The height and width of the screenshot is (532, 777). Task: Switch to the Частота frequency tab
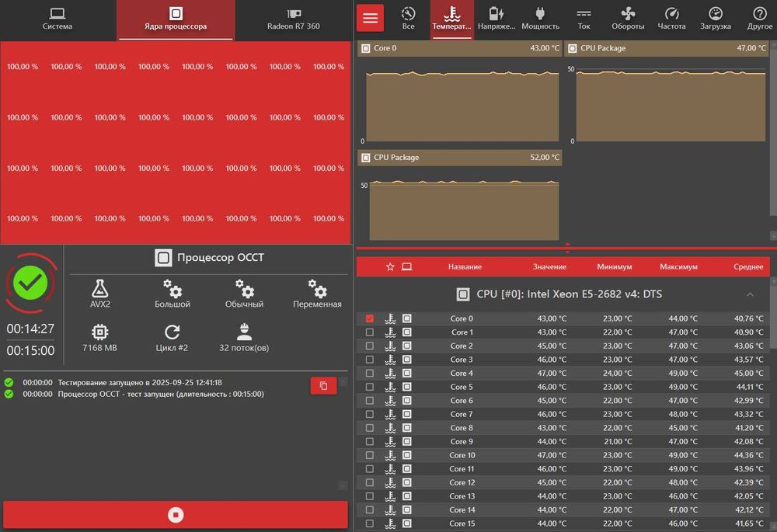pyautogui.click(x=671, y=19)
